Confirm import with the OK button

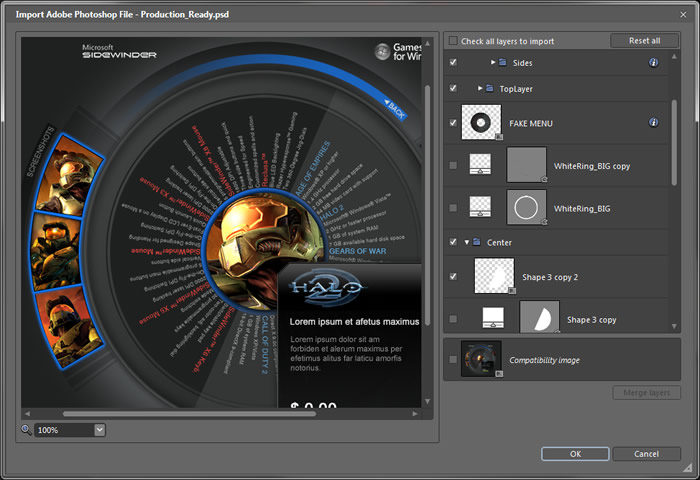point(575,454)
